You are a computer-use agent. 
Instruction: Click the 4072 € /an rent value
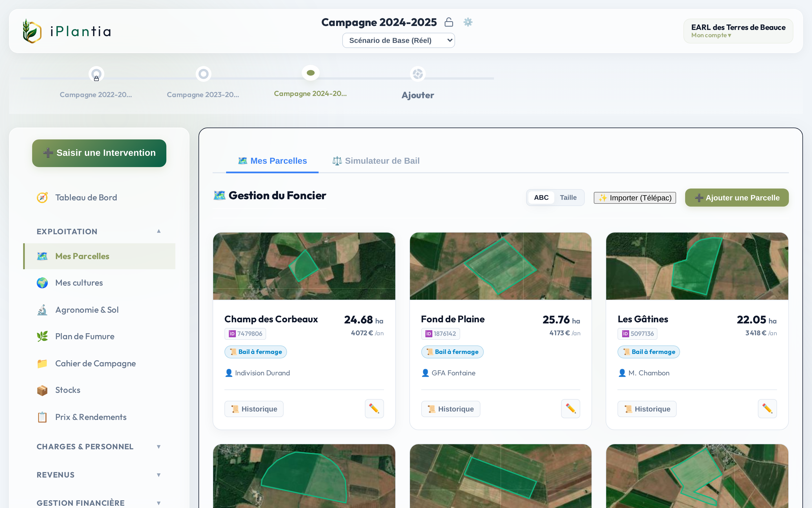coord(367,333)
